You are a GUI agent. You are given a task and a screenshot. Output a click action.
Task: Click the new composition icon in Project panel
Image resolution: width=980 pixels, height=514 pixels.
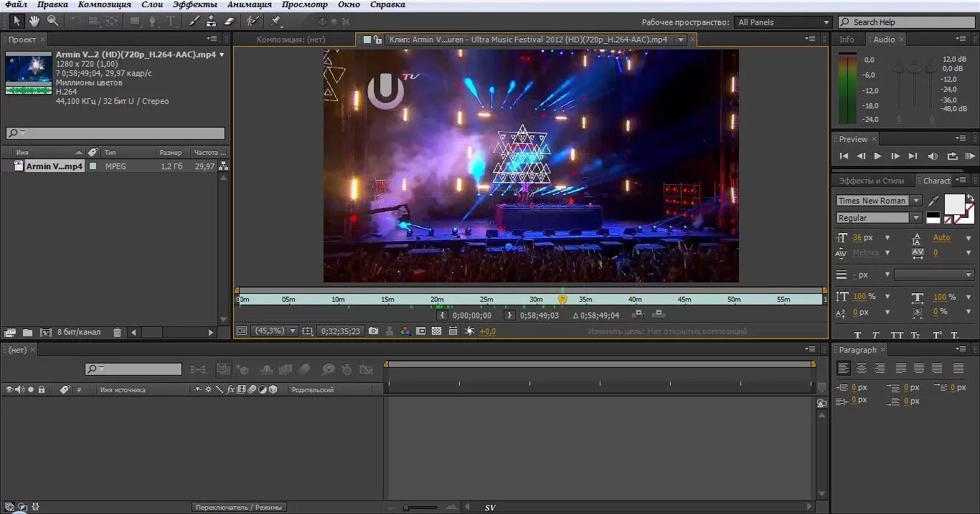[x=45, y=333]
